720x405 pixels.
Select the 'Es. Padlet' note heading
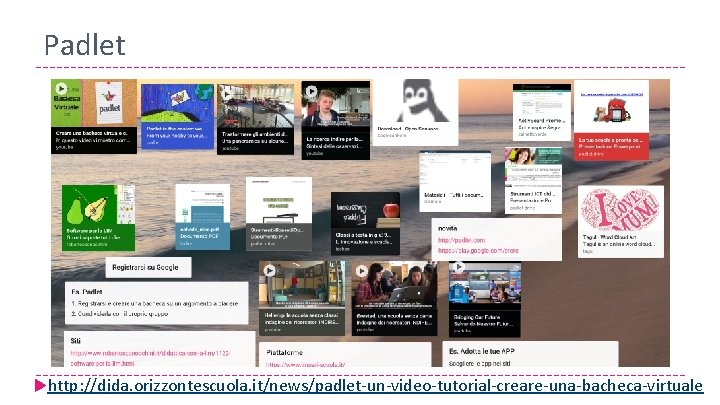tap(87, 292)
